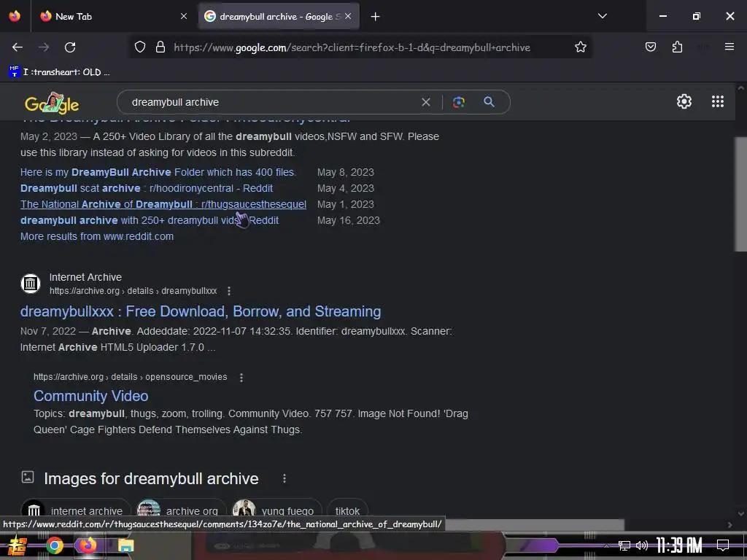Open the Firefox hamburger menu

pyautogui.click(x=729, y=47)
